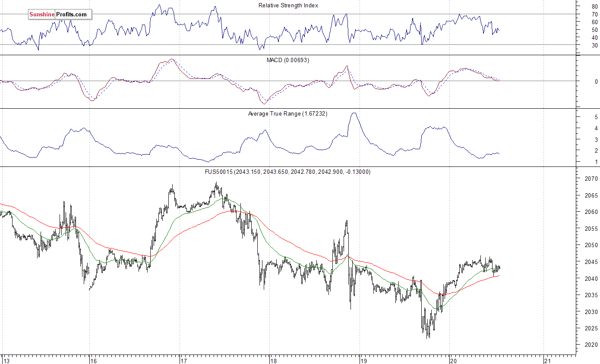The image size is (600, 364).
Task: Click the 2020 price axis label
Action: tap(591, 345)
